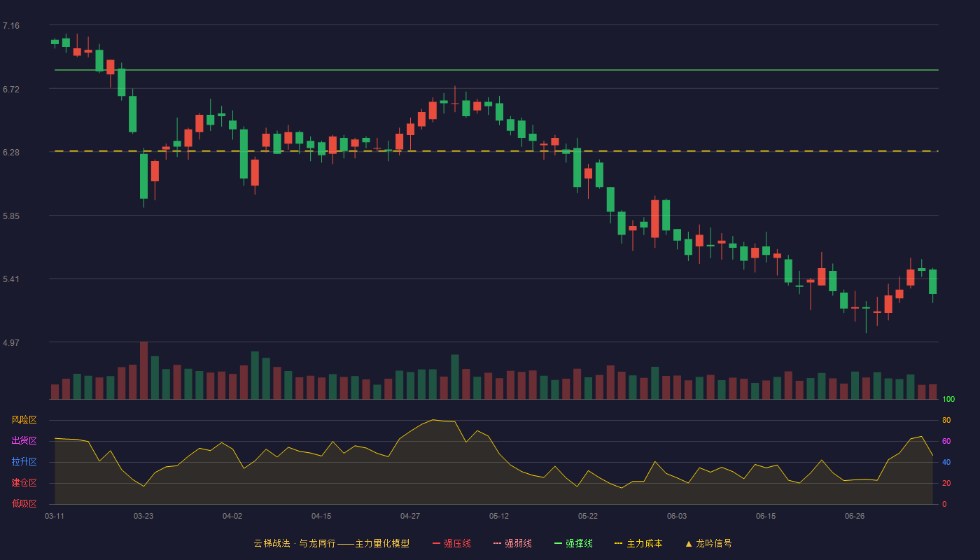
Task: Click the 风险区 zone label
Action: (x=24, y=420)
